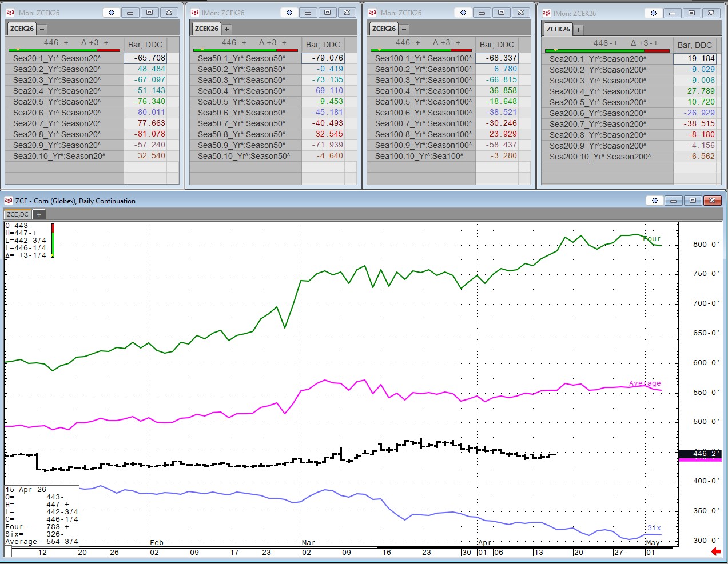
Task: Click the Bar, DDC column header in Season50
Action: click(323, 44)
